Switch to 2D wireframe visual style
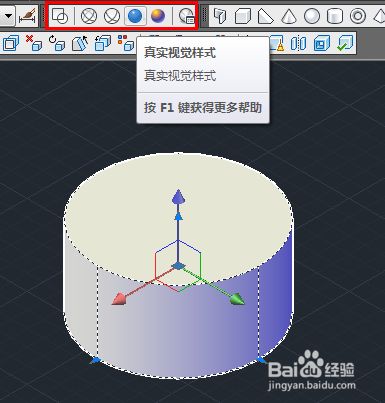This screenshot has height=403, width=385. tap(60, 16)
